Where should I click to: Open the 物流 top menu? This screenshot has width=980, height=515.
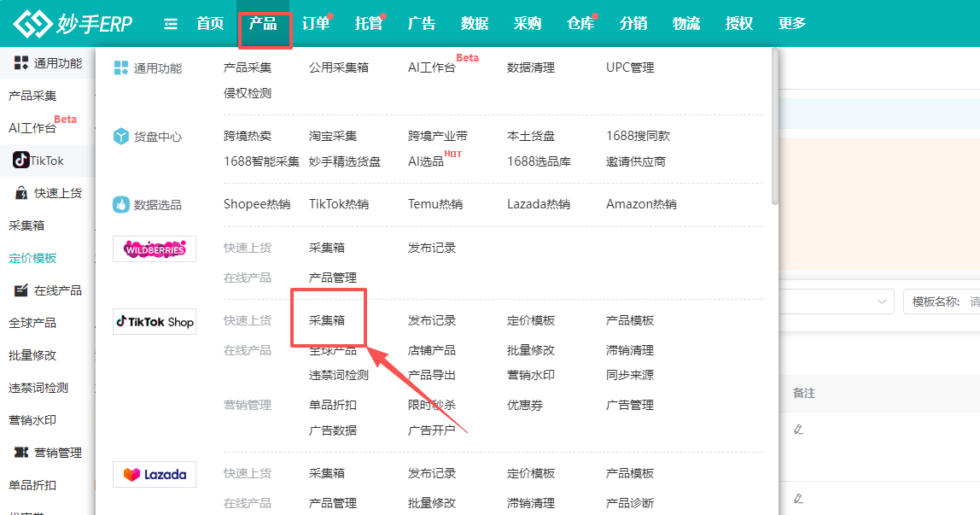pos(686,24)
